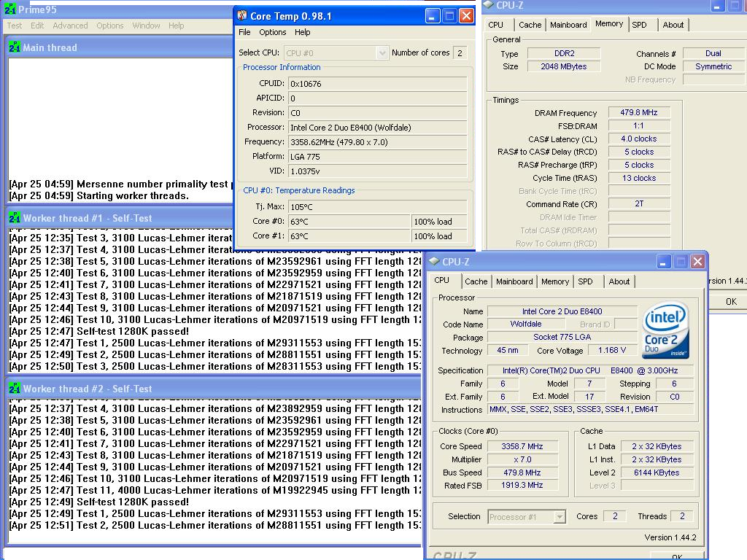This screenshot has width=747, height=560.
Task: Click Rated FSB value 1919.3 MHz
Action: 522,485
